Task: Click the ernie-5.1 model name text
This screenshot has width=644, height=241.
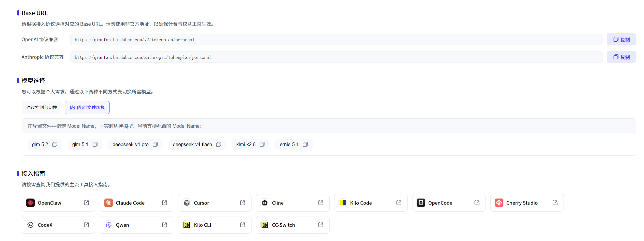Action: click(x=289, y=144)
